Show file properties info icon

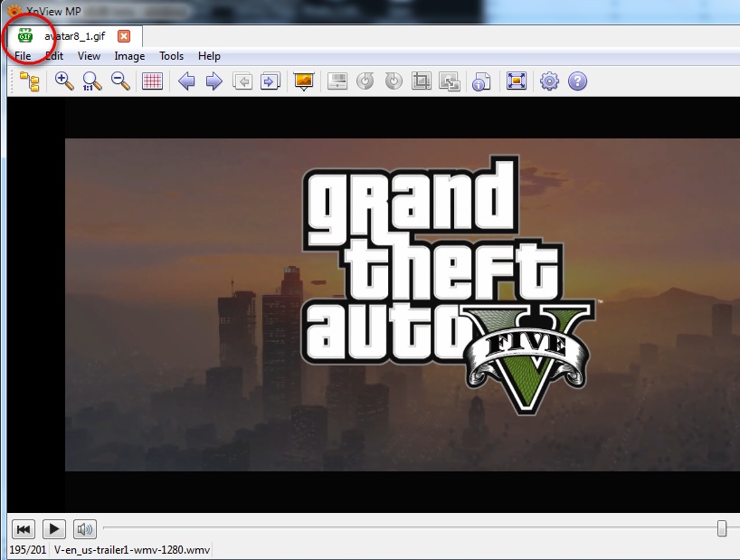[481, 81]
